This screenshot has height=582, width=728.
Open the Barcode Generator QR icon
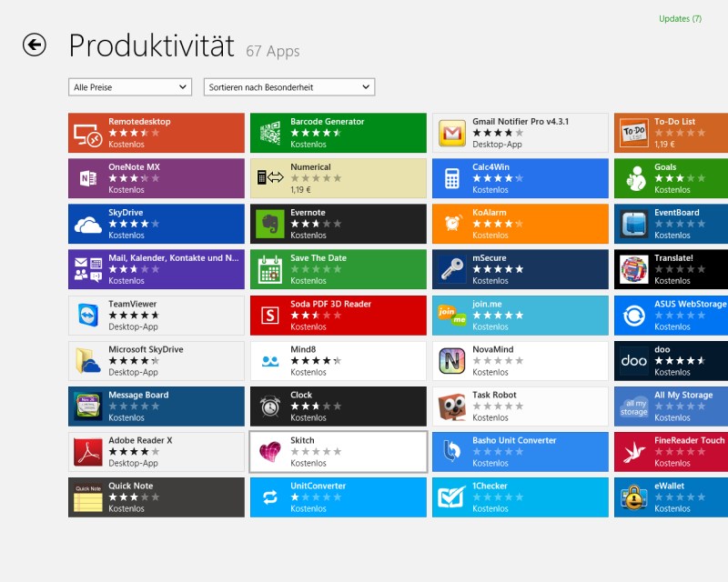(270, 134)
